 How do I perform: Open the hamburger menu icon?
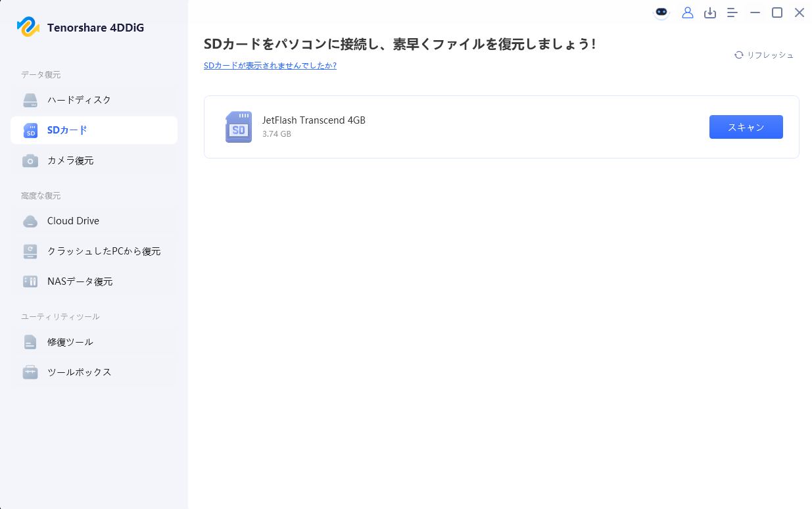pyautogui.click(x=732, y=12)
